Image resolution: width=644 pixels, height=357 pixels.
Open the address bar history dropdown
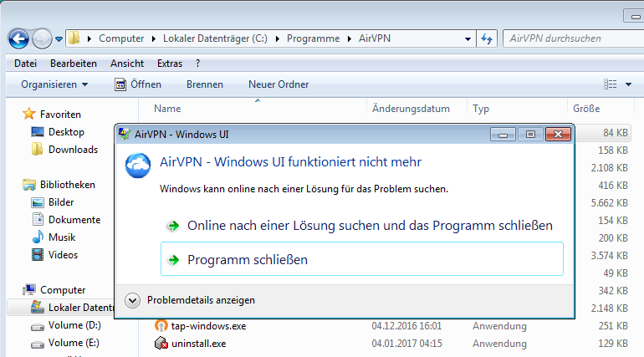(x=468, y=39)
